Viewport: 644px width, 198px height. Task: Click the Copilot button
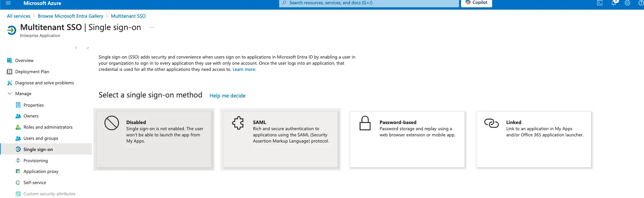[x=476, y=3]
